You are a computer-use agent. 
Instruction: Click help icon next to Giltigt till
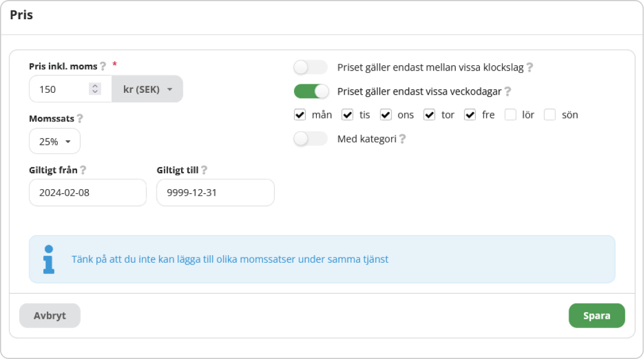pyautogui.click(x=204, y=170)
